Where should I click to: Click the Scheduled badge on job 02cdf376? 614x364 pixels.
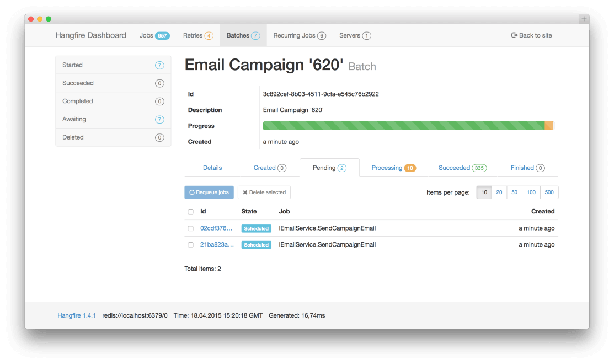pyautogui.click(x=256, y=228)
